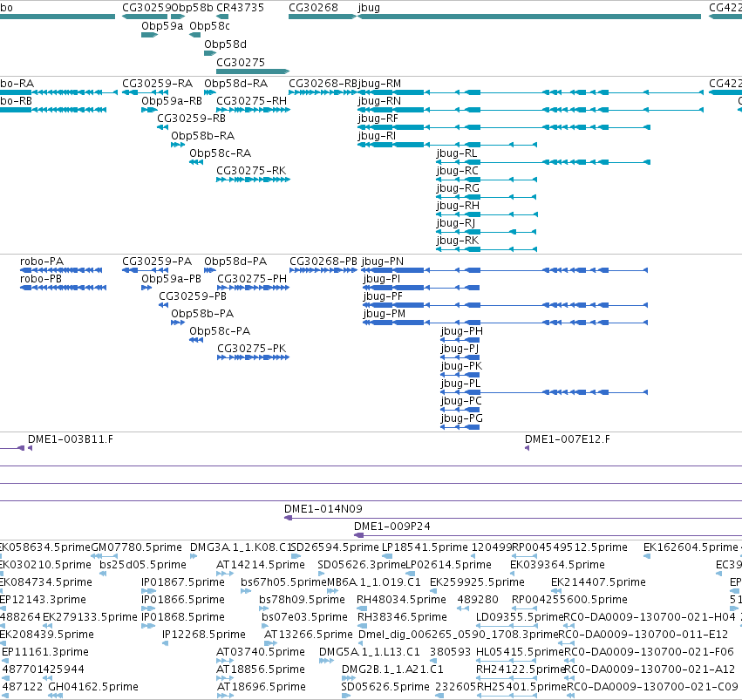Click the Obp58b-RA transcript label
Screen dimensions: 742x700
click(x=202, y=136)
